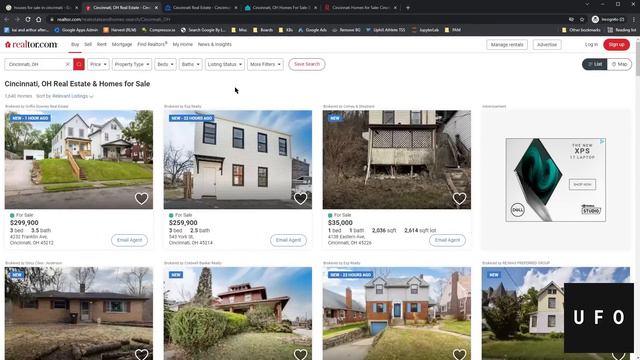Open the $35,000 Eastern Ave listing photo
640x360 pixels.
[397, 160]
